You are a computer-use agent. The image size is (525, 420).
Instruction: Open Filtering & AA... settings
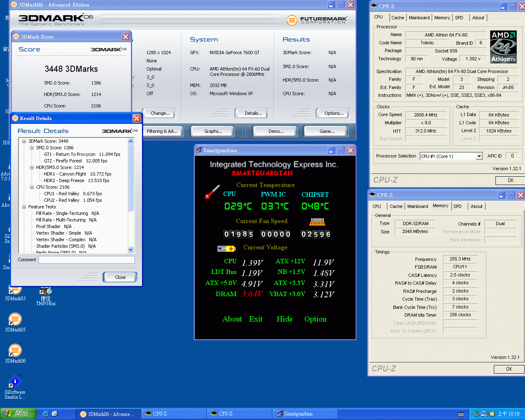tap(162, 131)
